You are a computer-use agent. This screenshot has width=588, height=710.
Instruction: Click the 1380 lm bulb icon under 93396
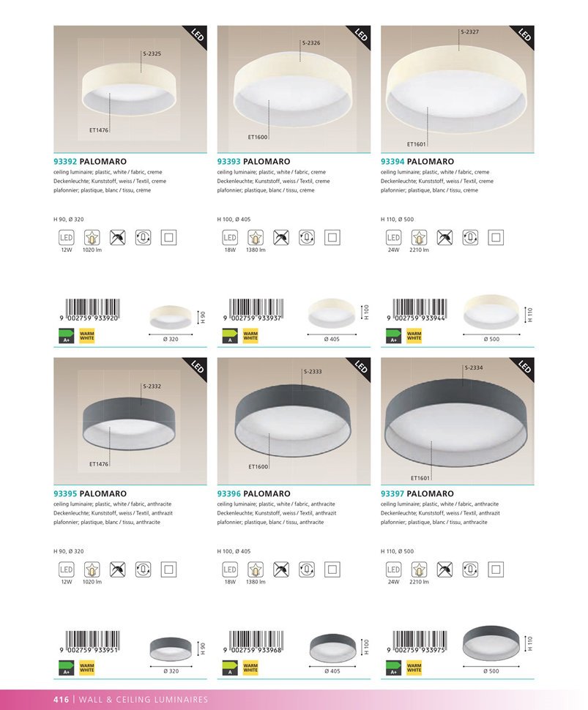[256, 569]
